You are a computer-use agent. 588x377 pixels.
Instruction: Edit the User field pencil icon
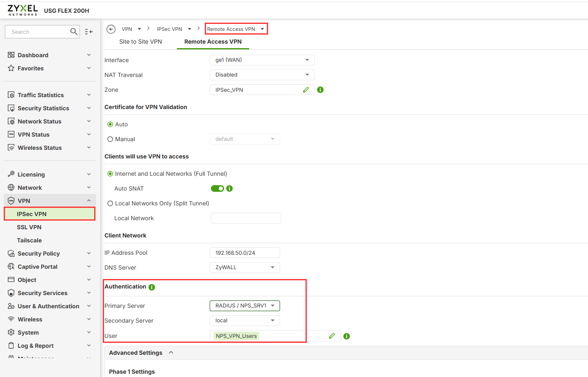pyautogui.click(x=332, y=336)
